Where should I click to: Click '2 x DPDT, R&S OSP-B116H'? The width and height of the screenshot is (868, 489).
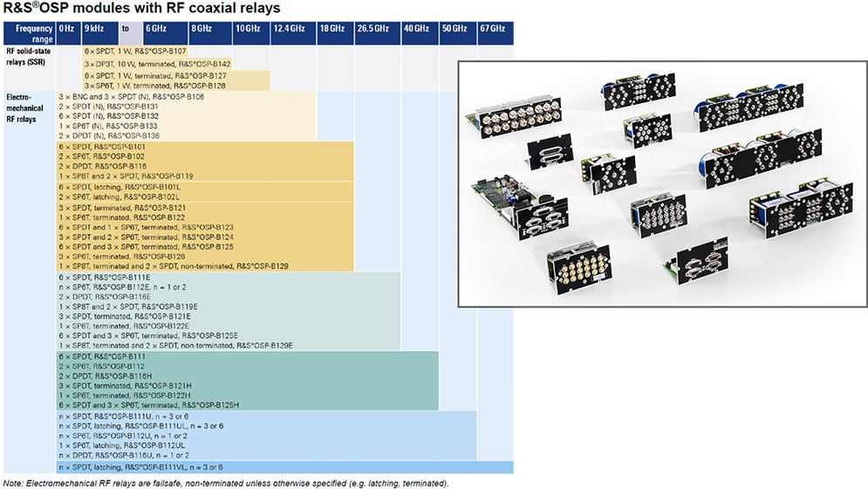tap(106, 375)
